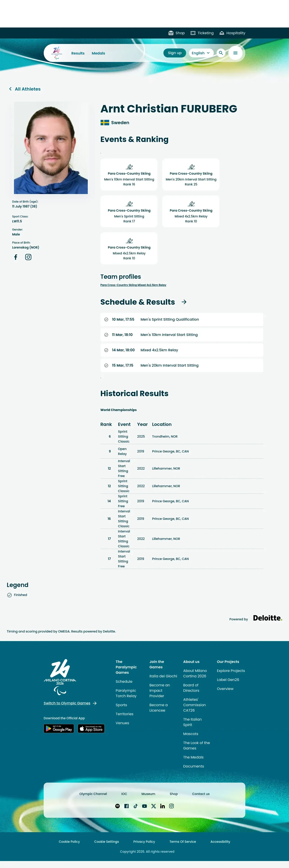
Task: Open the hamburger menu button
Action: (x=235, y=53)
